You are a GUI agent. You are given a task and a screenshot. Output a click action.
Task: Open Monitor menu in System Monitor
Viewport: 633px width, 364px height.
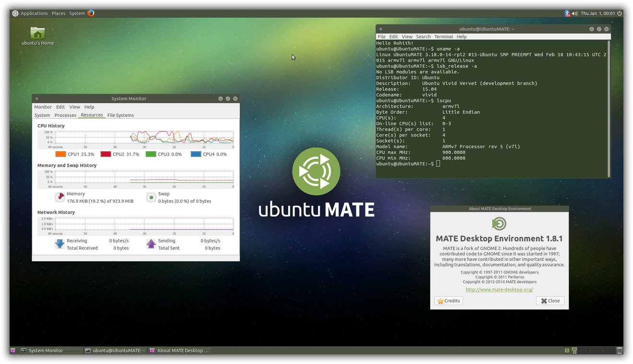pos(43,107)
